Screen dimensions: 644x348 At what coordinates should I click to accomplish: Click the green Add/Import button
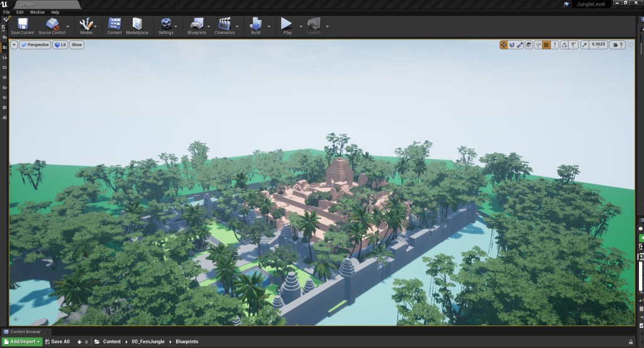point(21,342)
